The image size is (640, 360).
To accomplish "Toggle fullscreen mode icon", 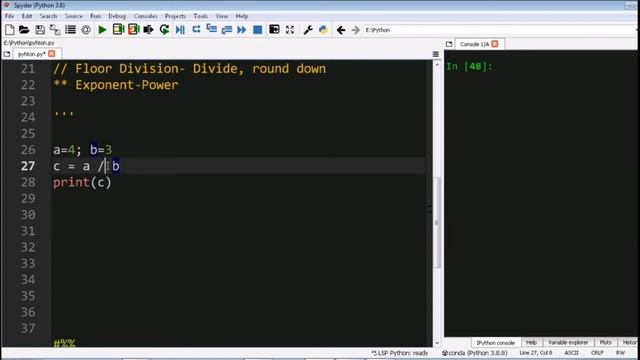I will point(290,29).
